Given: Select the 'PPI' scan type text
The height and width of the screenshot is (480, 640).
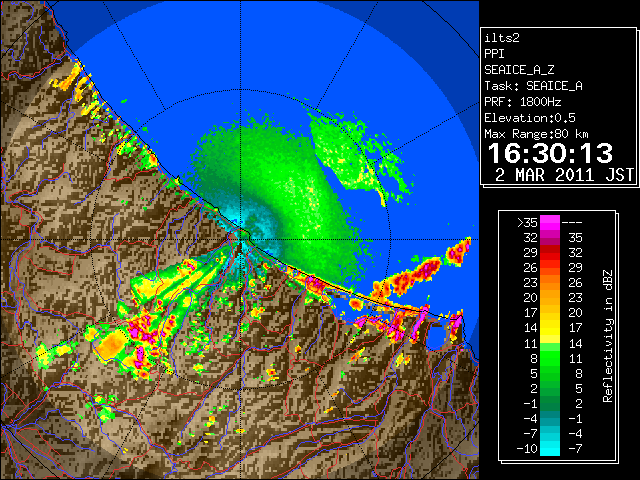Looking at the screenshot, I should coord(494,54).
